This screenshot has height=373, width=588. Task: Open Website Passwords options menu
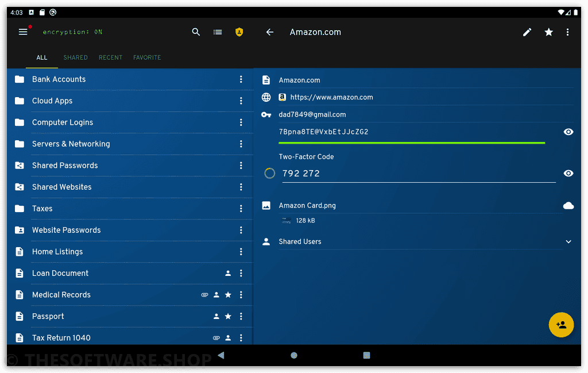[241, 230]
